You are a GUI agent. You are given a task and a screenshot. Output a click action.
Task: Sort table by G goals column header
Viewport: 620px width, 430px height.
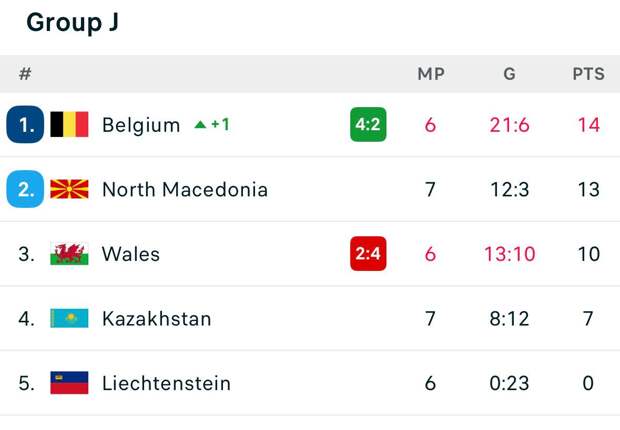pos(510,74)
